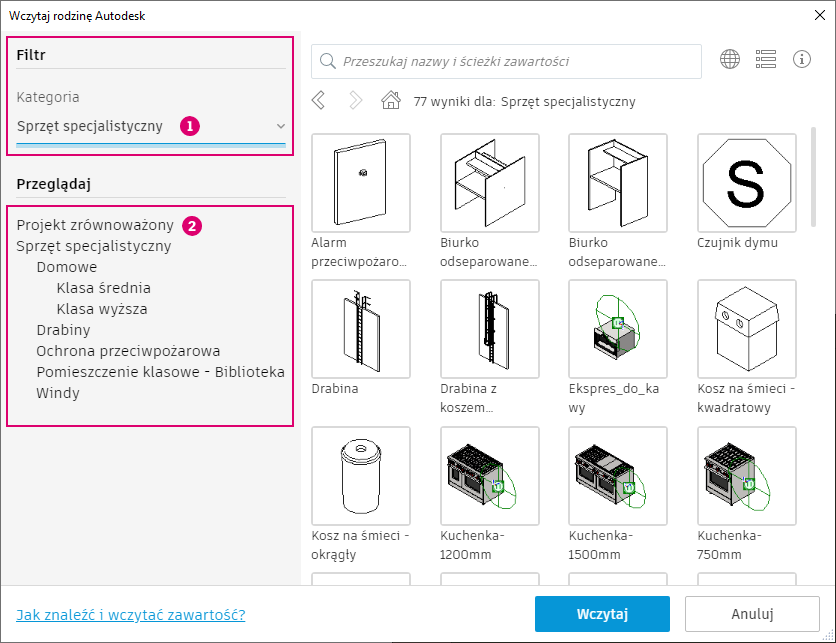
Task: Select Czujnik dymu thumbnail
Action: 746,183
